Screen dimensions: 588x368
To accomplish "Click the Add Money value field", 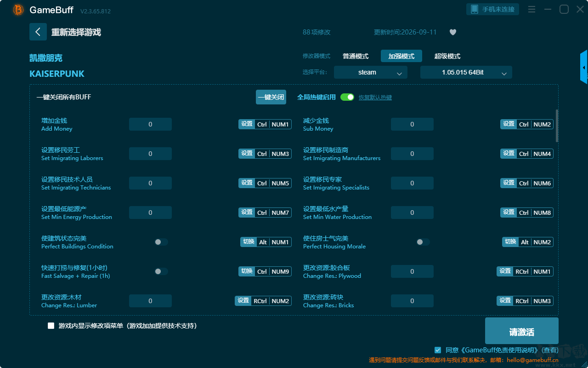I will coord(150,124).
